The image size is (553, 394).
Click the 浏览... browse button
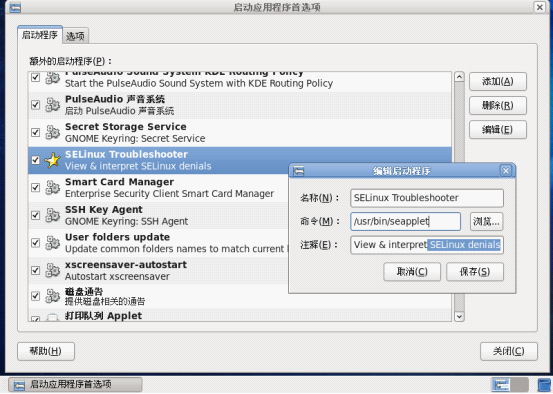point(486,222)
